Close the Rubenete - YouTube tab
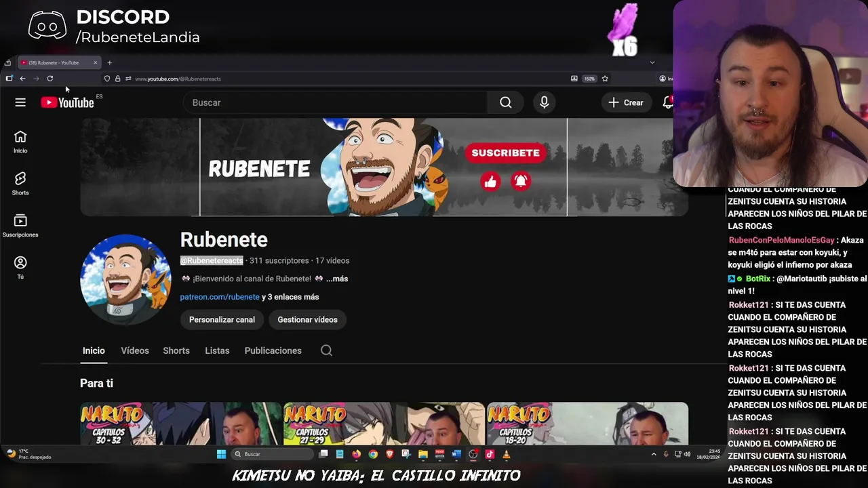The width and height of the screenshot is (868, 488). click(x=95, y=63)
